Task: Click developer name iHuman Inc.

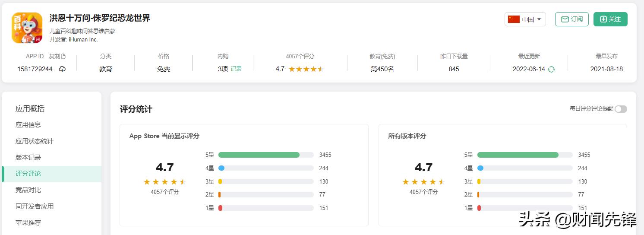Action: (83, 39)
